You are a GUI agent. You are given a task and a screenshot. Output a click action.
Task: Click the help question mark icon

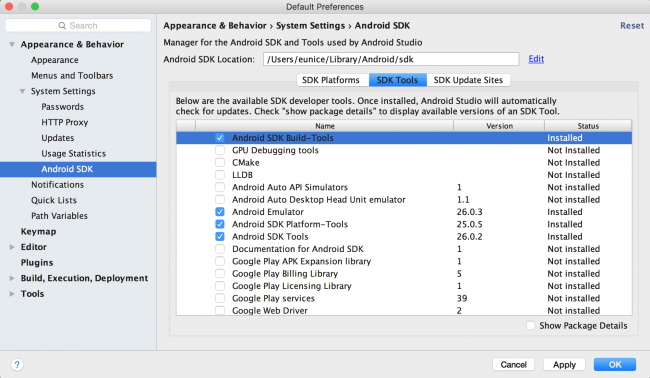(x=17, y=365)
